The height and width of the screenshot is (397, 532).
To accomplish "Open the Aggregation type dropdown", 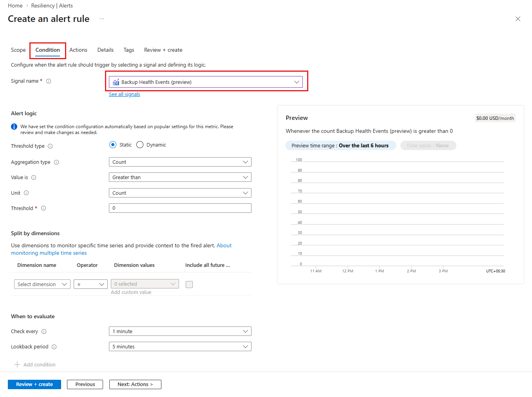I will pyautogui.click(x=180, y=162).
